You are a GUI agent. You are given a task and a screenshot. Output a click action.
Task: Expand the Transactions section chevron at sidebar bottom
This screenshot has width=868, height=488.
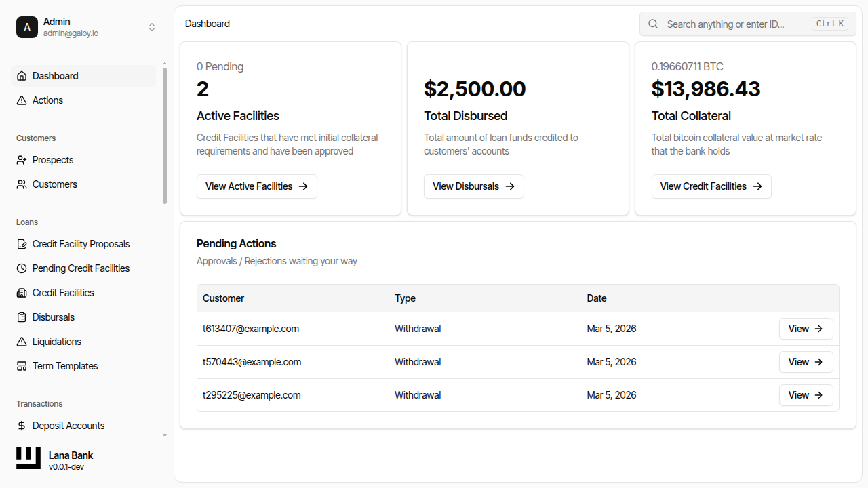(164, 435)
